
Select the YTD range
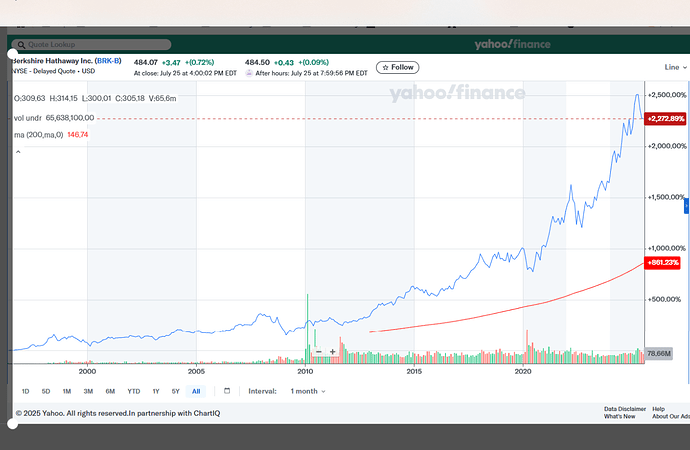coord(134,391)
